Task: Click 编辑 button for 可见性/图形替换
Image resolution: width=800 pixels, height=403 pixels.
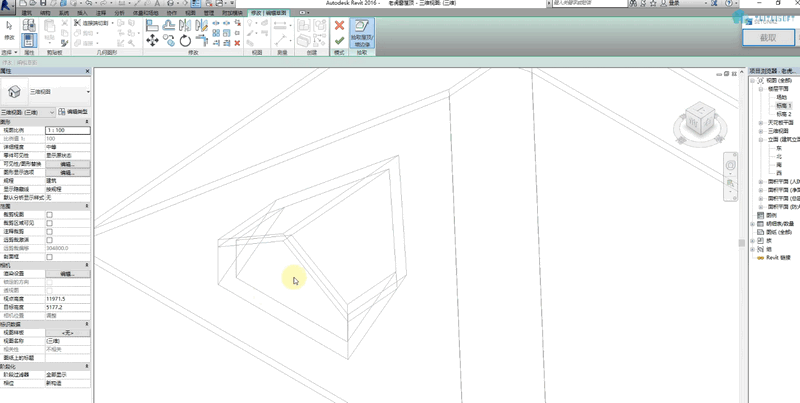Action: 67,164
